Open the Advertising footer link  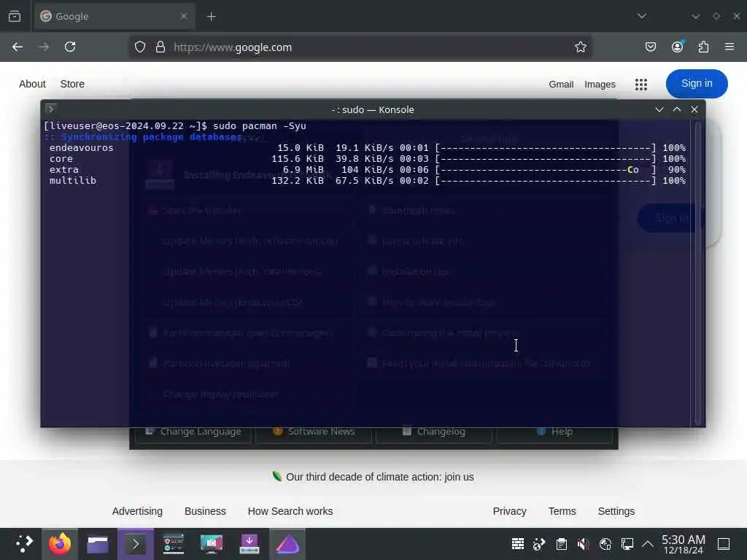point(137,511)
